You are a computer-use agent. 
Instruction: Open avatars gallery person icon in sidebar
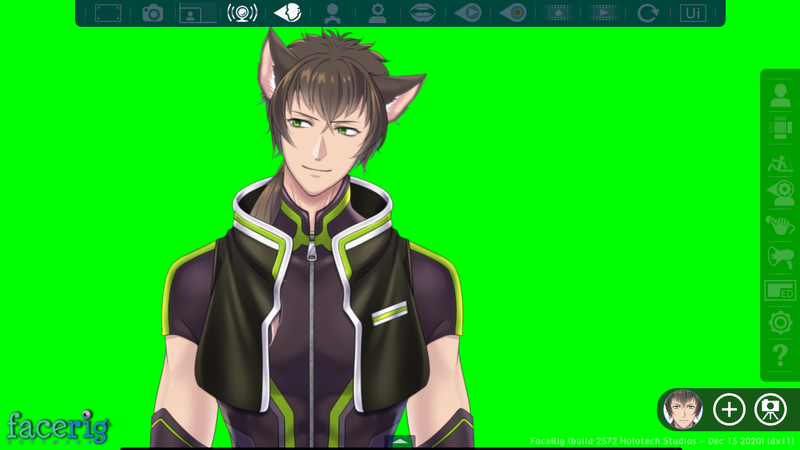point(780,95)
